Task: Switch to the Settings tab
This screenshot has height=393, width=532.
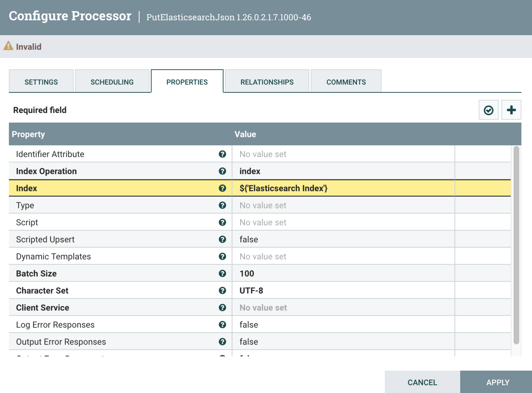Action: click(x=41, y=82)
